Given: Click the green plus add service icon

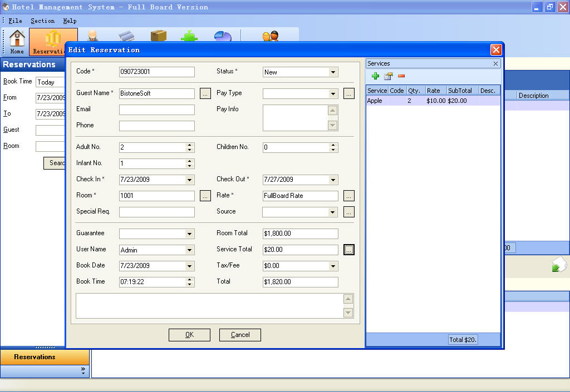Looking at the screenshot, I should click(x=375, y=76).
